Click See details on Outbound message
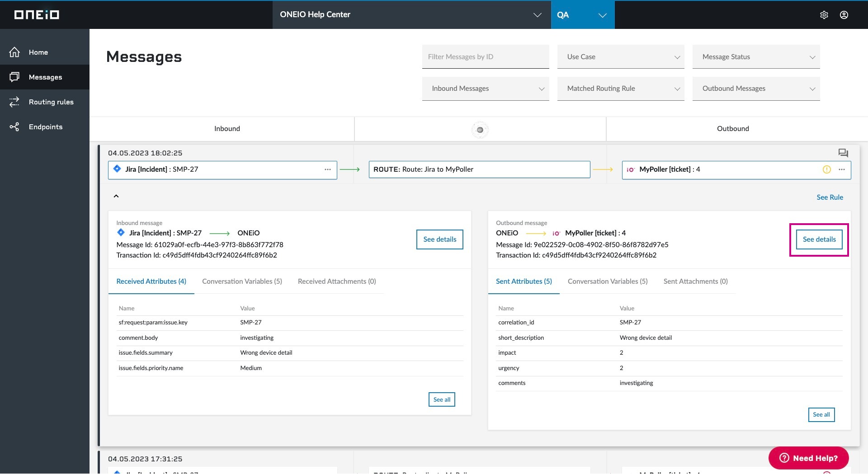This screenshot has height=474, width=868. coord(819,239)
